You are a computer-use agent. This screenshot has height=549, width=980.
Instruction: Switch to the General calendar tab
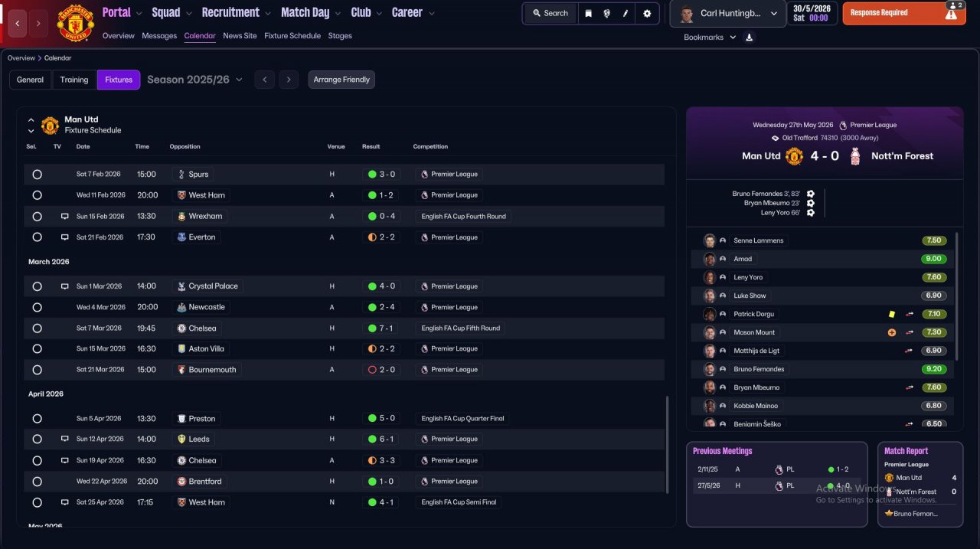point(31,80)
